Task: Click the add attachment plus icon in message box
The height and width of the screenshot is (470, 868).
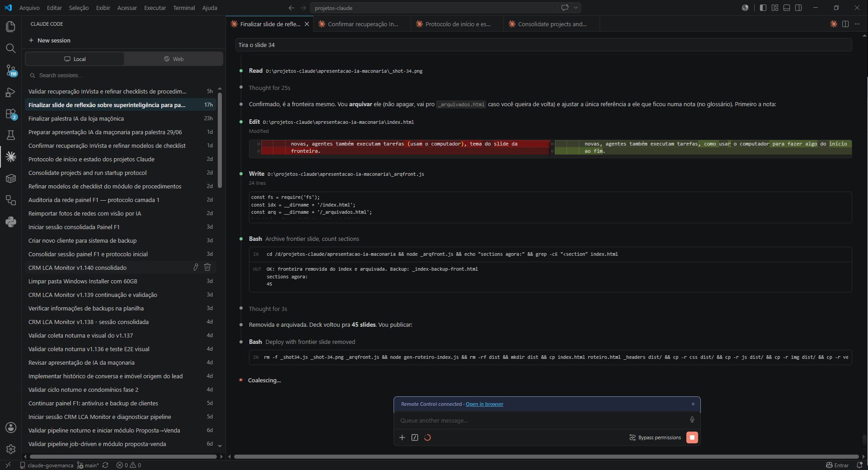Action: tap(402, 437)
